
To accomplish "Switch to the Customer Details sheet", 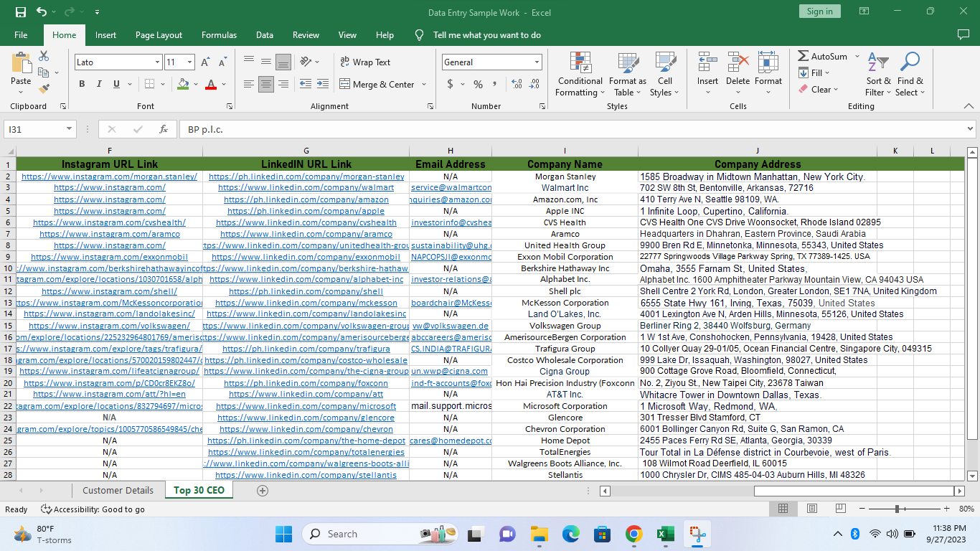I will 118,491.
